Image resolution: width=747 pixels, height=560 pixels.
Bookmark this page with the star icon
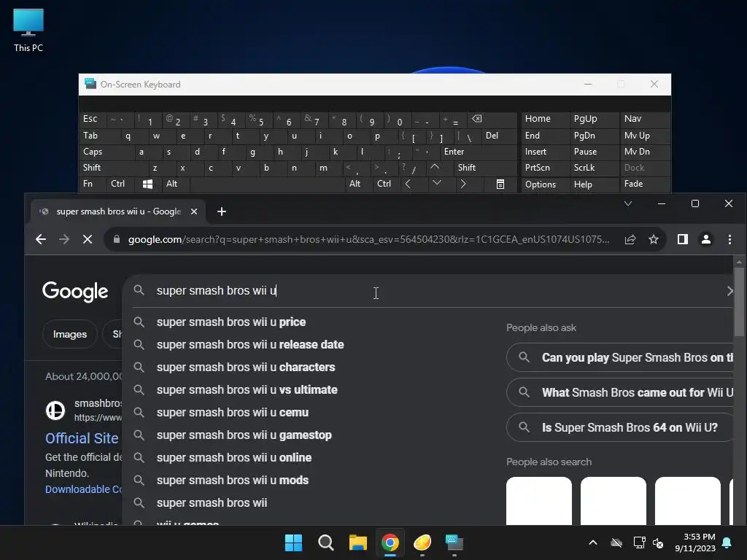click(654, 239)
